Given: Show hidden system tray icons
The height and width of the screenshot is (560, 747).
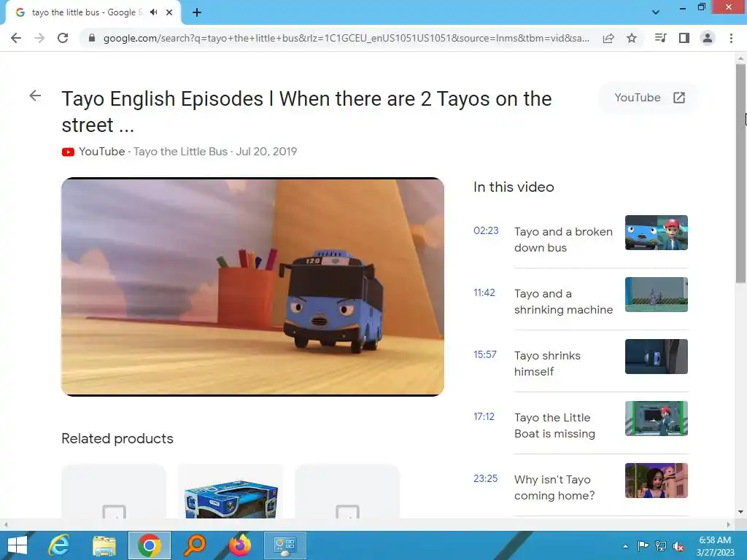Looking at the screenshot, I should (625, 546).
